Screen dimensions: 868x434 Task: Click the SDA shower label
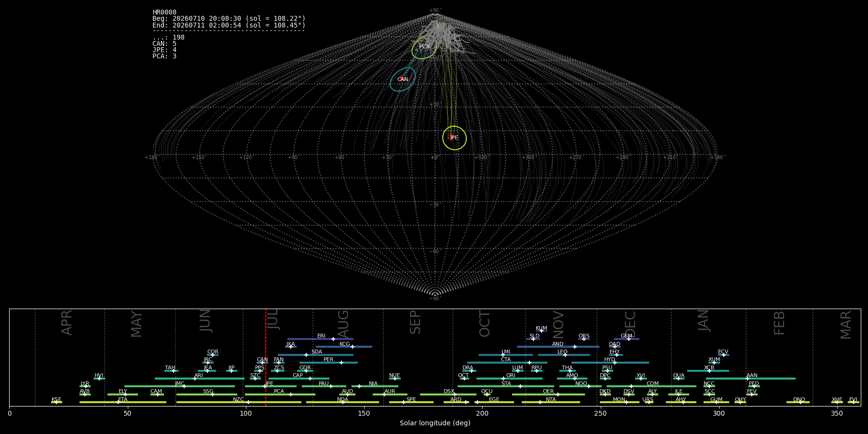(x=316, y=352)
